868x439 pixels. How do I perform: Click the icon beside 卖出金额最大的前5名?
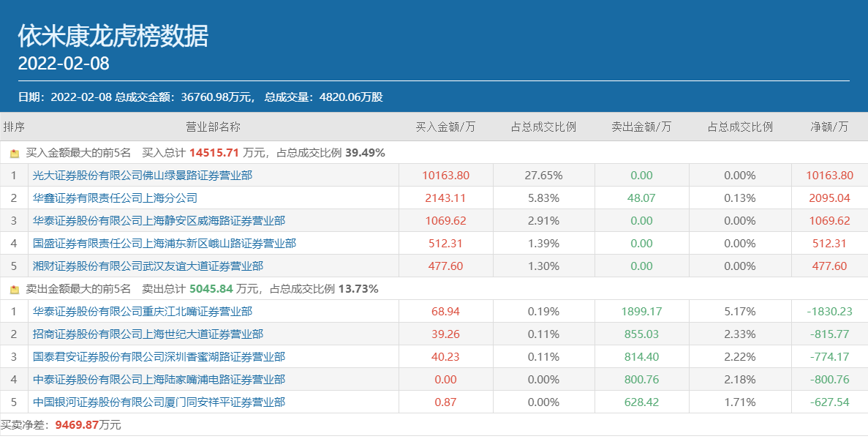[x=15, y=290]
